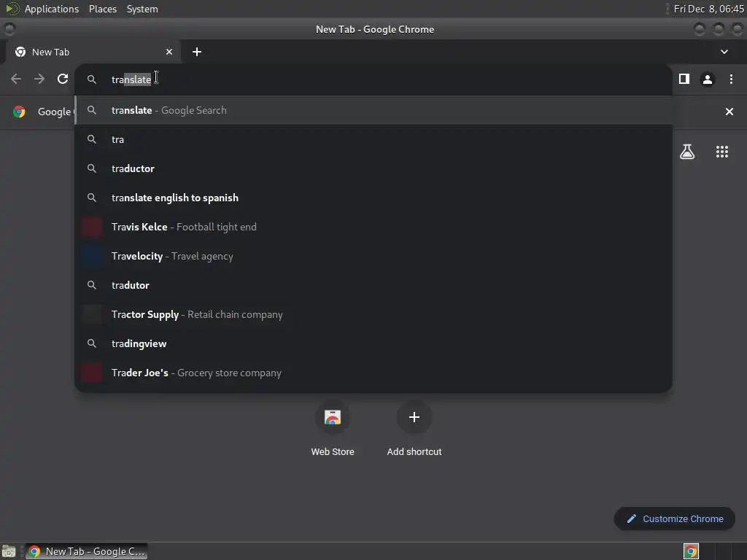Choose the Travelocity suggestion

tap(373, 256)
